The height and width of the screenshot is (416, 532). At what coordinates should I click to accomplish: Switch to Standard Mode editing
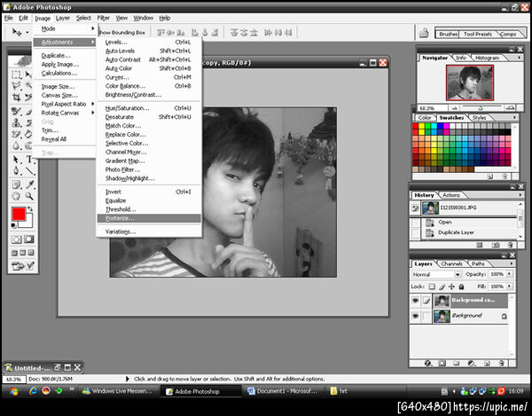(16, 239)
